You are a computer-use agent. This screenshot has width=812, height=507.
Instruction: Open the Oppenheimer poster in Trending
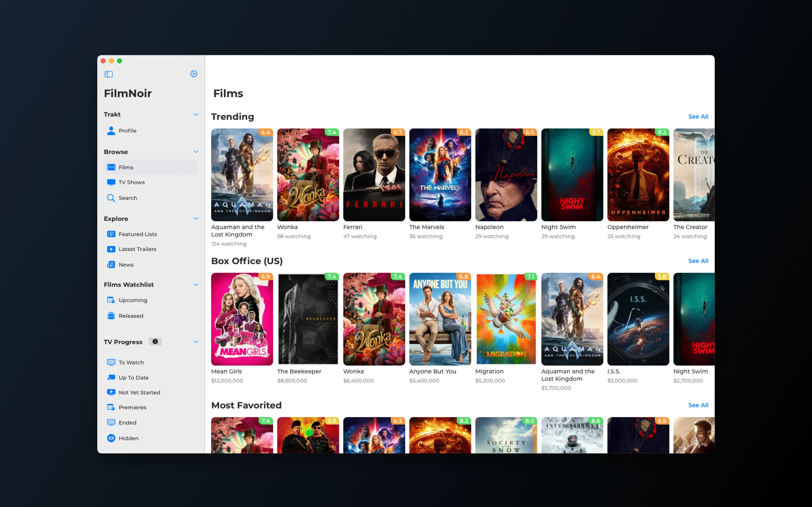638,175
